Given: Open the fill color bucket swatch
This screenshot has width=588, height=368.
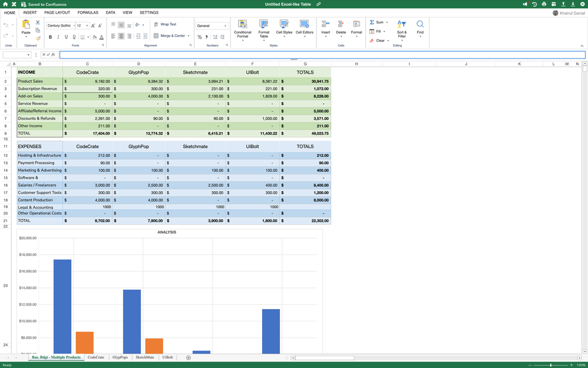Looking at the screenshot, I should [94, 37].
